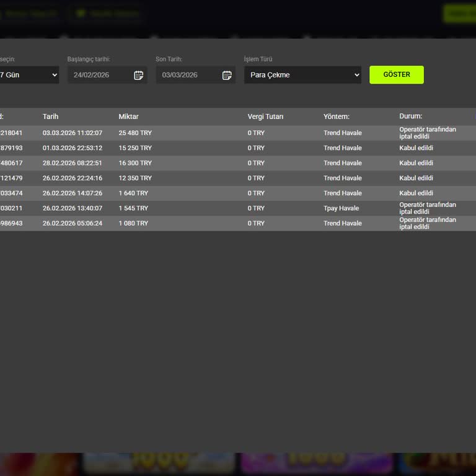Click the Vergi Tutarı column header
476x476 pixels.
(x=265, y=117)
